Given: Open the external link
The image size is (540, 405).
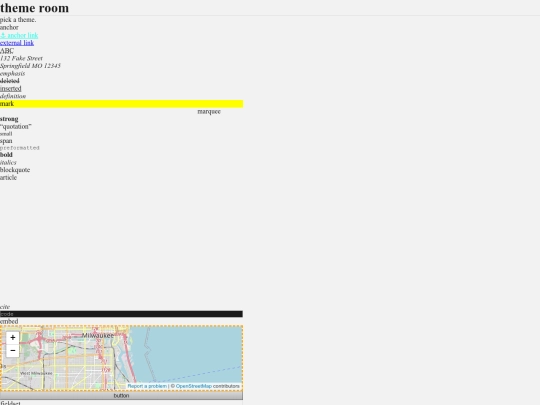Looking at the screenshot, I should [17, 43].
